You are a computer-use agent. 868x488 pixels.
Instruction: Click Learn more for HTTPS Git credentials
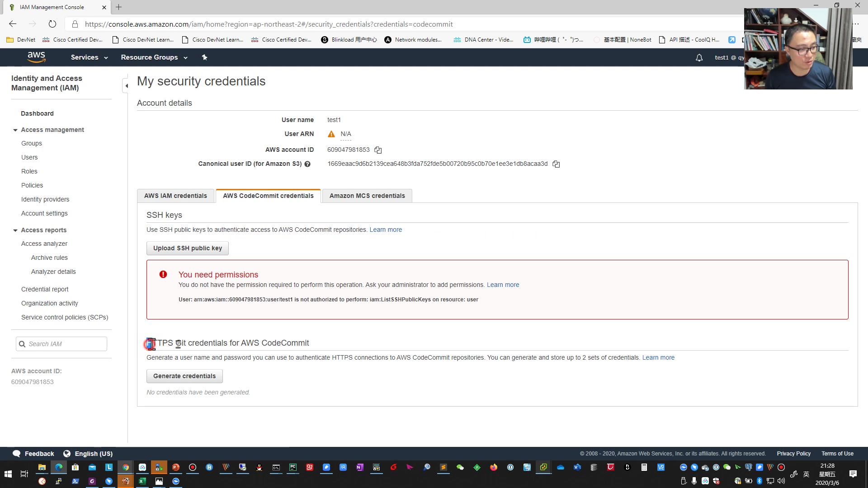pos(658,357)
